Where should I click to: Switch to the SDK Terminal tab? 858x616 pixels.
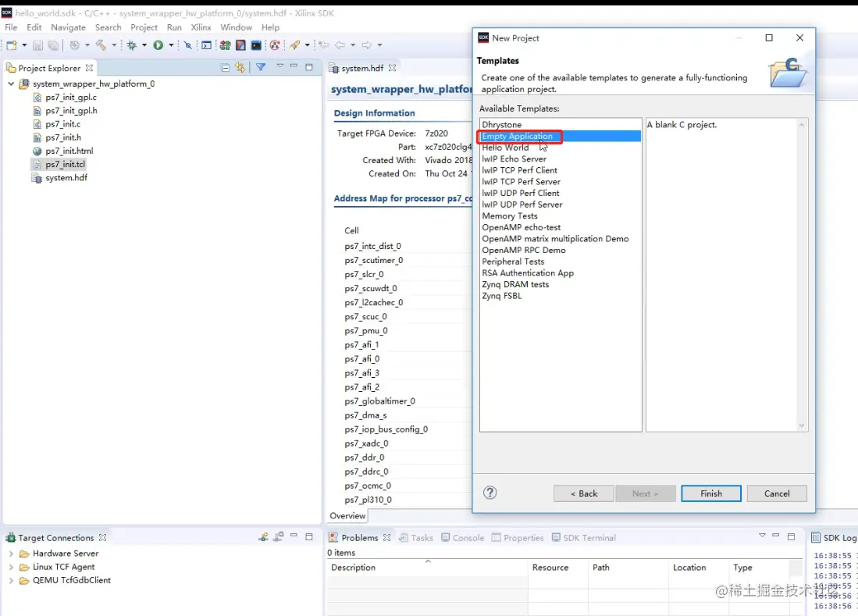(584, 538)
